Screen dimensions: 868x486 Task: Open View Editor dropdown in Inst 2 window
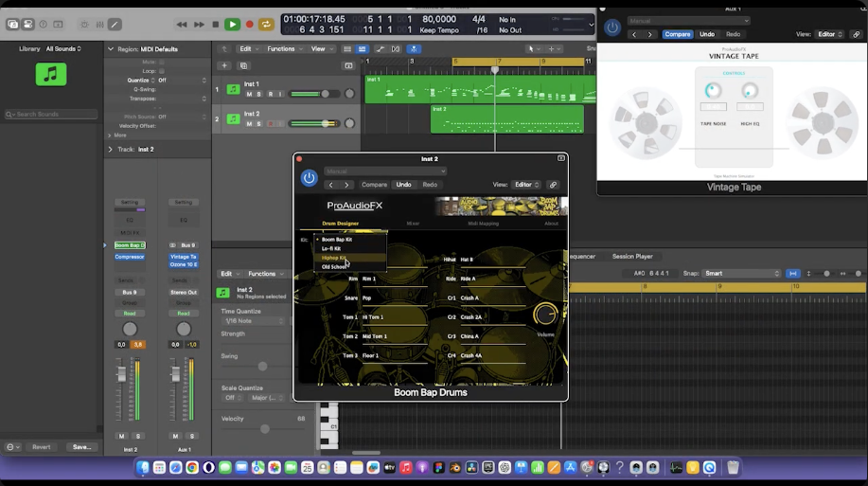(526, 185)
